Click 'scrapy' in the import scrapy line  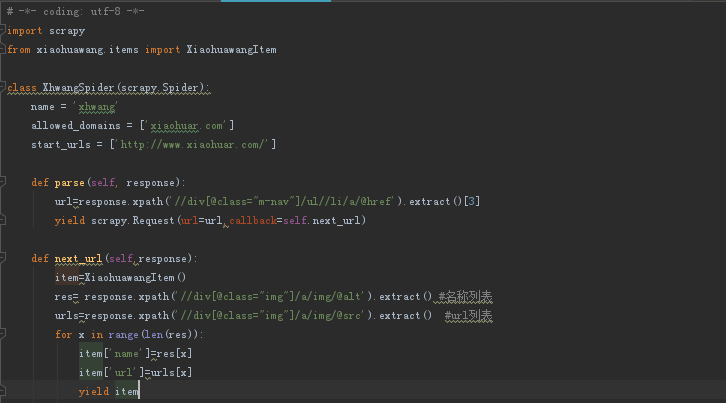(67, 31)
